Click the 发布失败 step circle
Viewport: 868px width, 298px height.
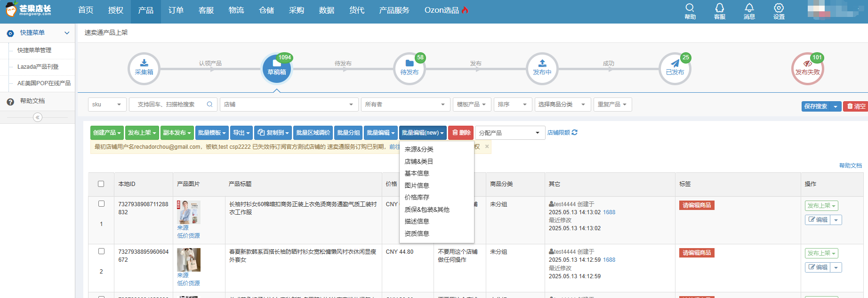tap(808, 69)
